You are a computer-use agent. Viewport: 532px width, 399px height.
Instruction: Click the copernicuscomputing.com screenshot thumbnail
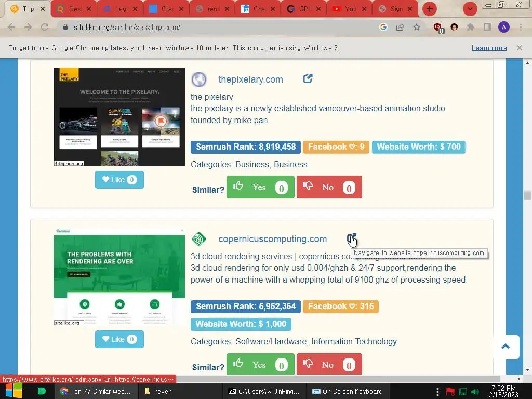(x=119, y=276)
